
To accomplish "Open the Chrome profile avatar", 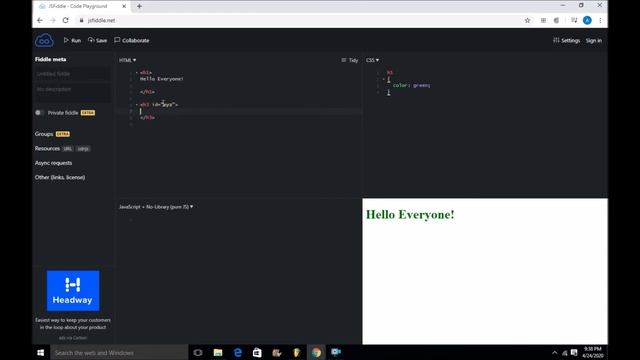I will click(587, 20).
